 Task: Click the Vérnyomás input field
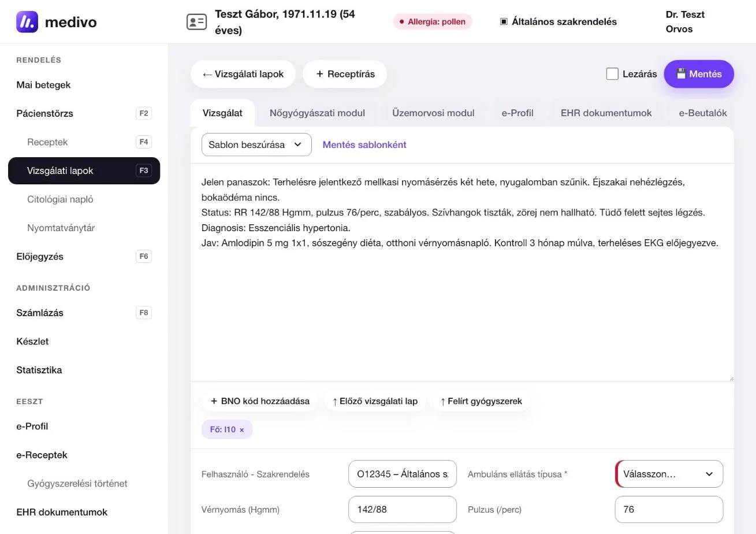click(403, 509)
